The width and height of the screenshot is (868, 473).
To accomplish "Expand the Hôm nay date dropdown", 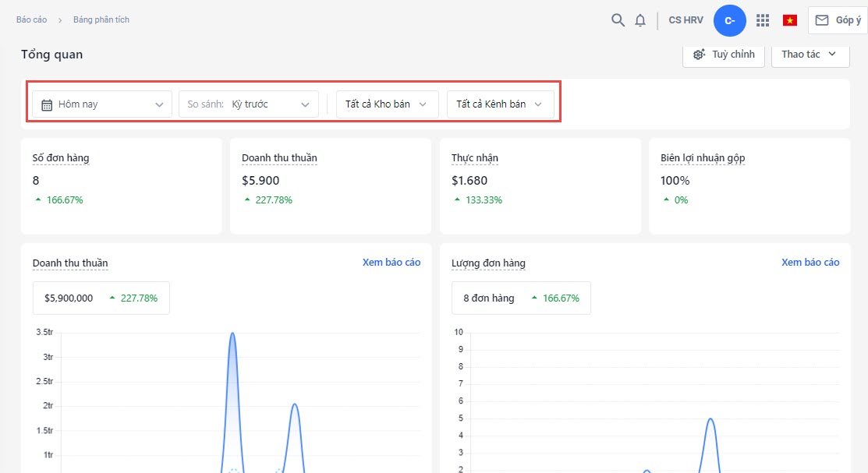I will pos(159,104).
